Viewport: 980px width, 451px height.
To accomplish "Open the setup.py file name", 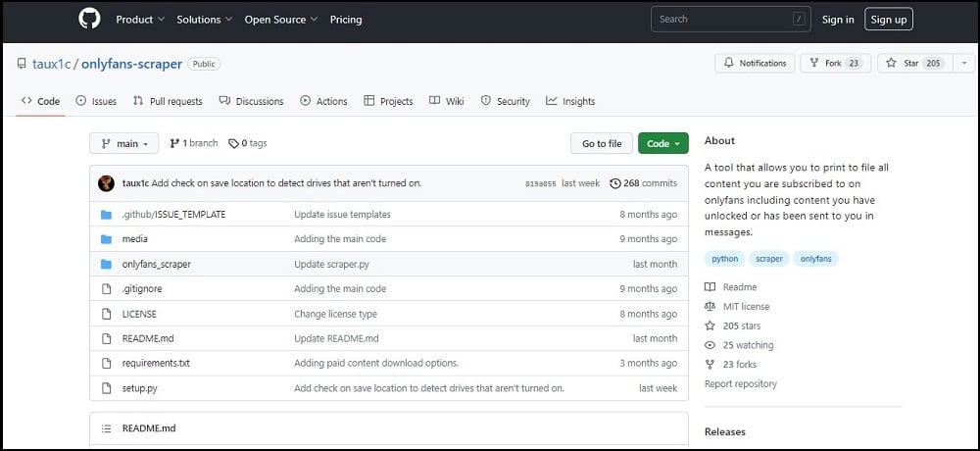I will pos(140,388).
